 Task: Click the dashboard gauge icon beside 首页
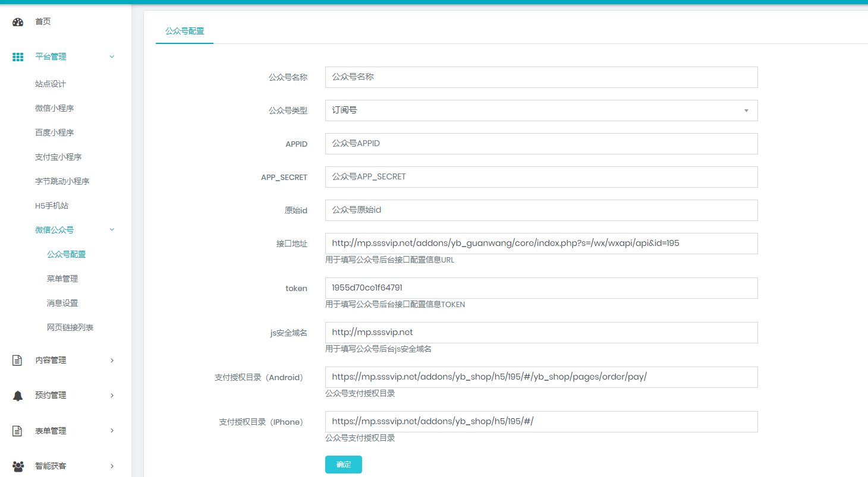click(18, 22)
